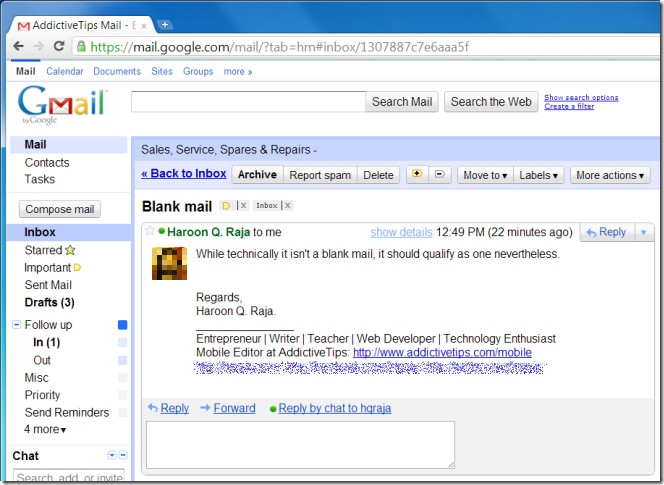
Task: Open a new browser tab
Action: click(164, 25)
